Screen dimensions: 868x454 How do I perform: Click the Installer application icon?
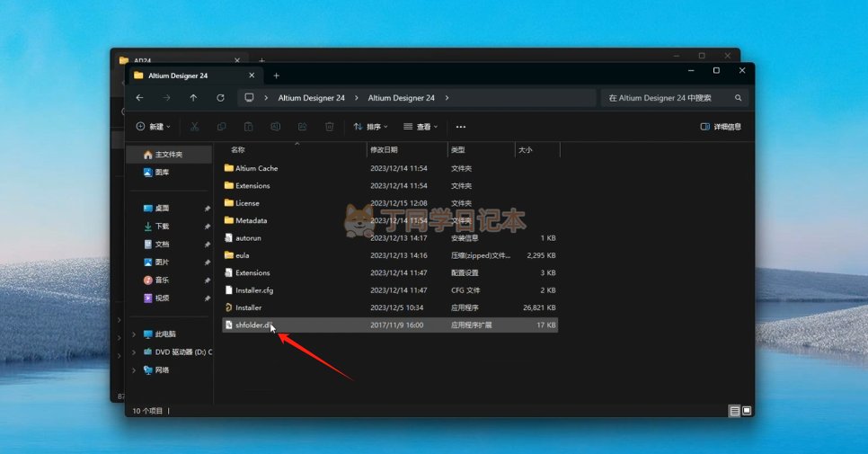tap(228, 307)
